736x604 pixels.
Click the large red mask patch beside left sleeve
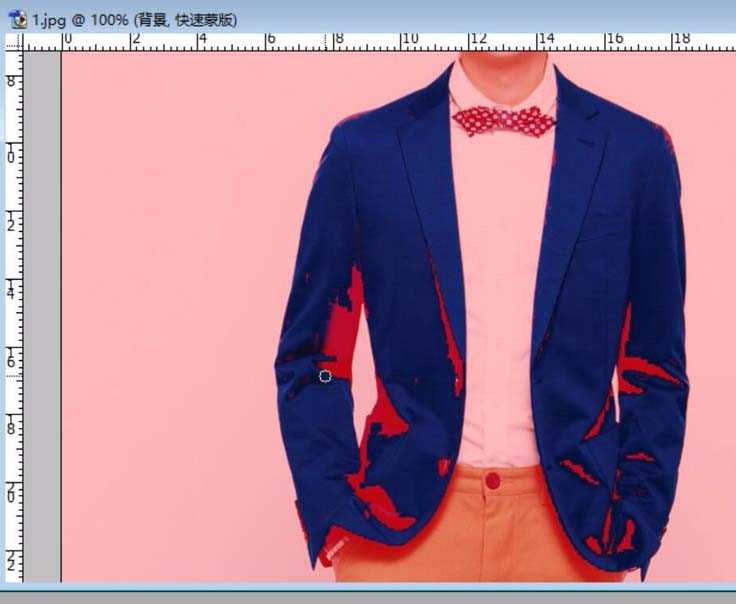[x=350, y=320]
